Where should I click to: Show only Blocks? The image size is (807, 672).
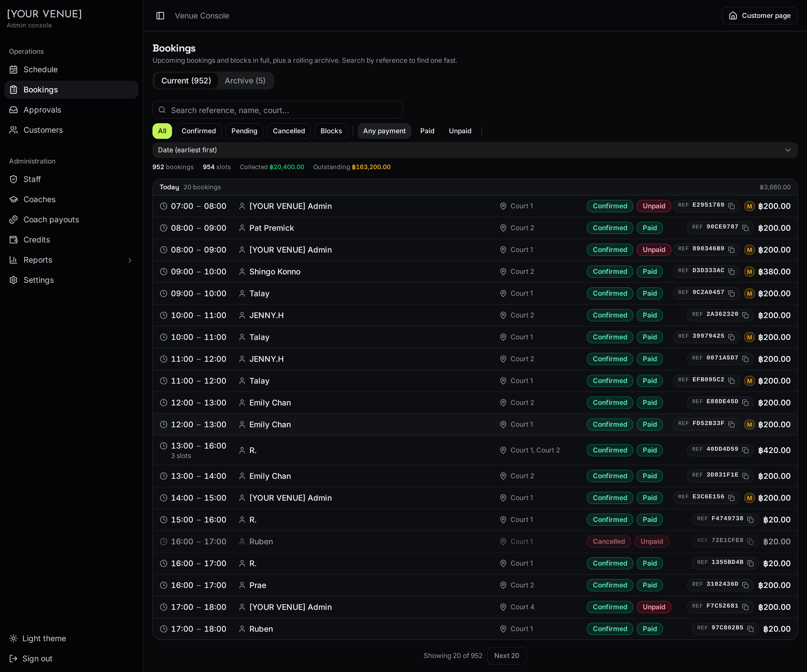tap(331, 131)
